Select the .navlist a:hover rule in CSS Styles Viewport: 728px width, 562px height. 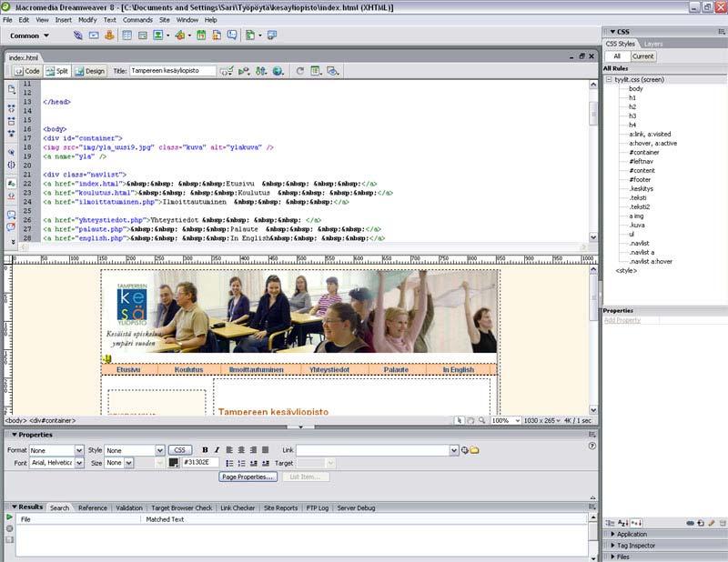coord(651,261)
